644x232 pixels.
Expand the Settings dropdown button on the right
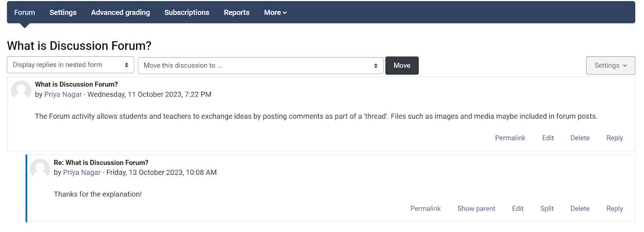(610, 66)
